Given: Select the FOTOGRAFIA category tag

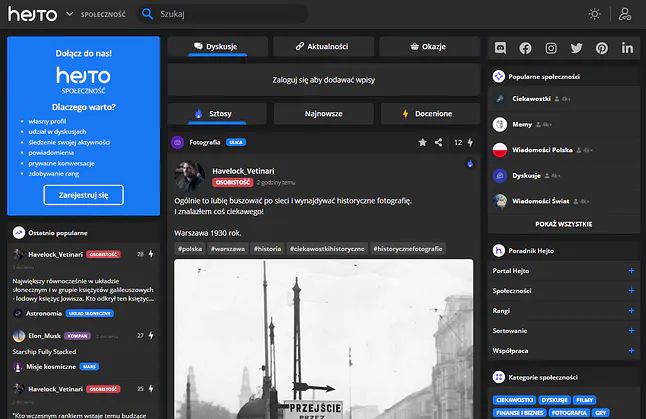Looking at the screenshot, I should tap(569, 412).
